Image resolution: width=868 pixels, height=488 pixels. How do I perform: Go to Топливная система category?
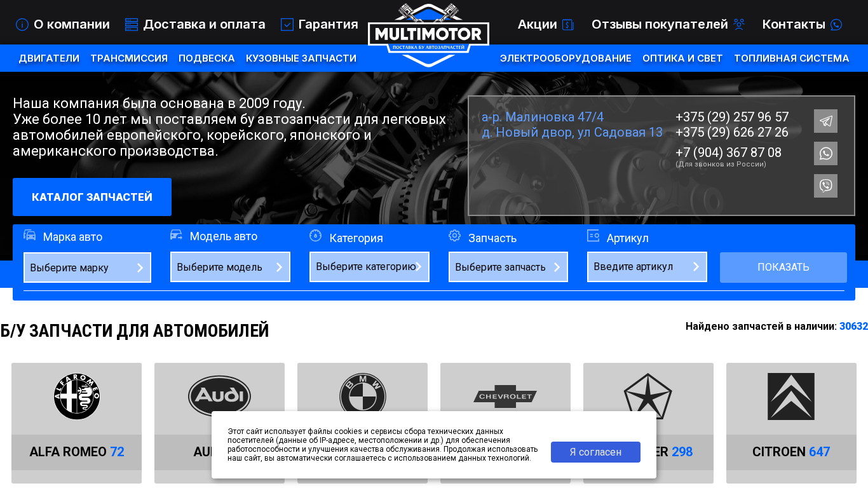[791, 58]
